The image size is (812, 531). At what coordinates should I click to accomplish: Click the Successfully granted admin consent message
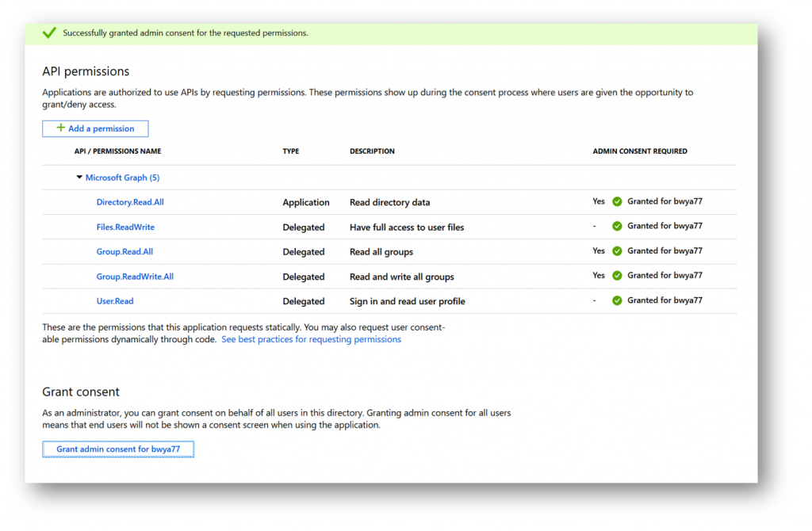tap(186, 33)
